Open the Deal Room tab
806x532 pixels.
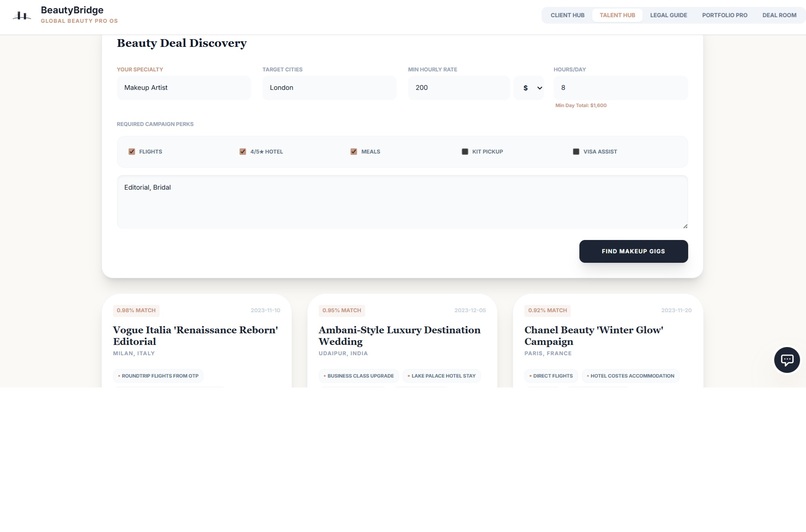coord(779,15)
